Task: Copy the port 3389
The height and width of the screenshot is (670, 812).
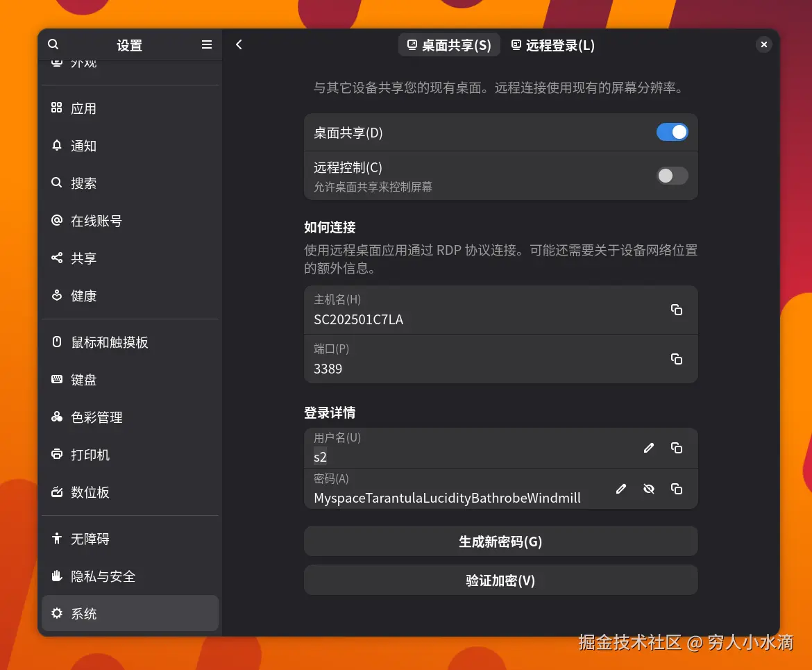Action: coord(677,359)
